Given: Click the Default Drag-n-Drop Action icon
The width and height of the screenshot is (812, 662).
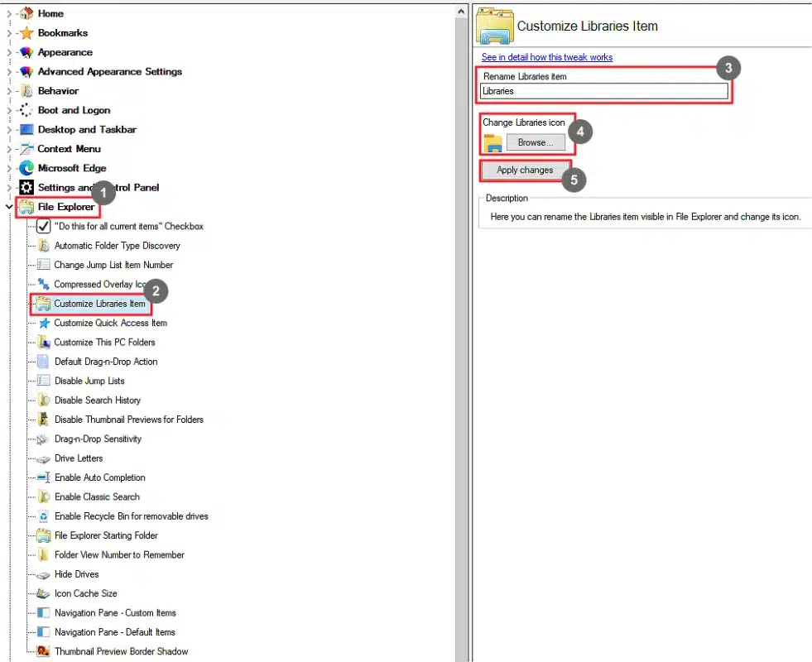Looking at the screenshot, I should click(44, 362).
